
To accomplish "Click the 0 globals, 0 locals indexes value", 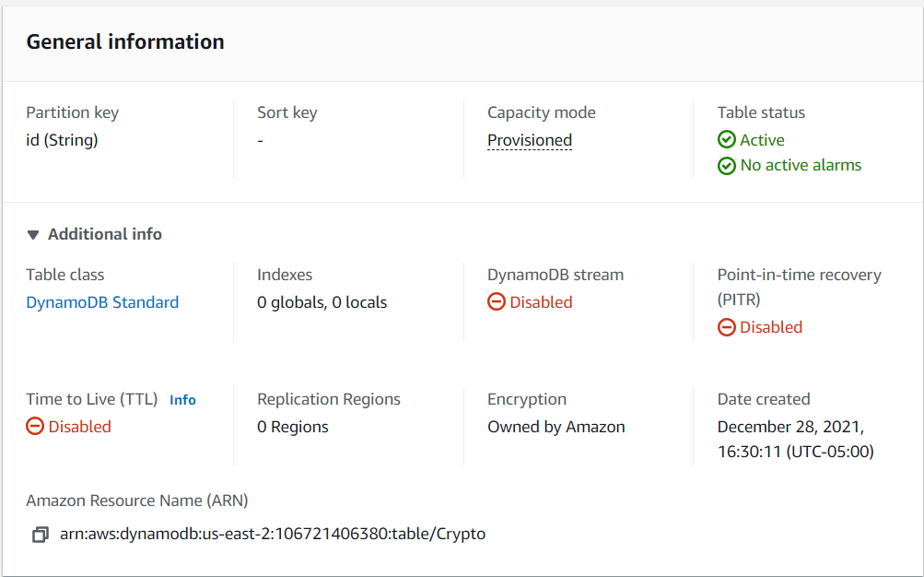I will [x=322, y=301].
